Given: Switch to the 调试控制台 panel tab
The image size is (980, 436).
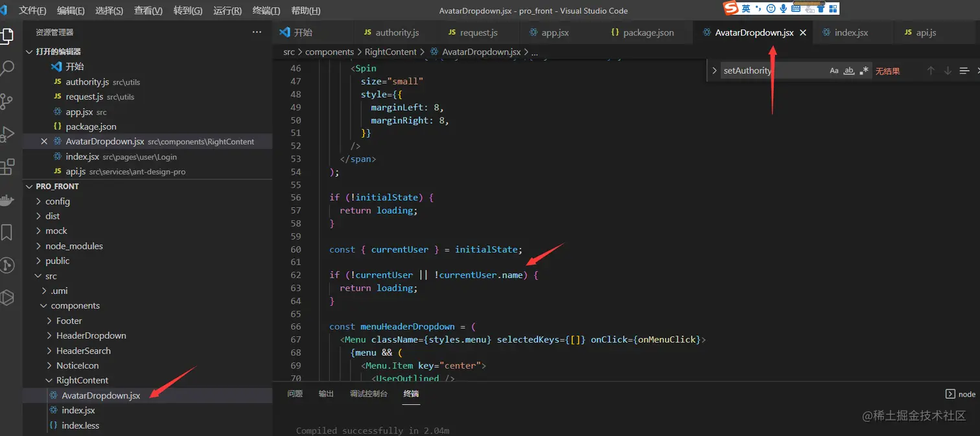Looking at the screenshot, I should click(x=369, y=394).
